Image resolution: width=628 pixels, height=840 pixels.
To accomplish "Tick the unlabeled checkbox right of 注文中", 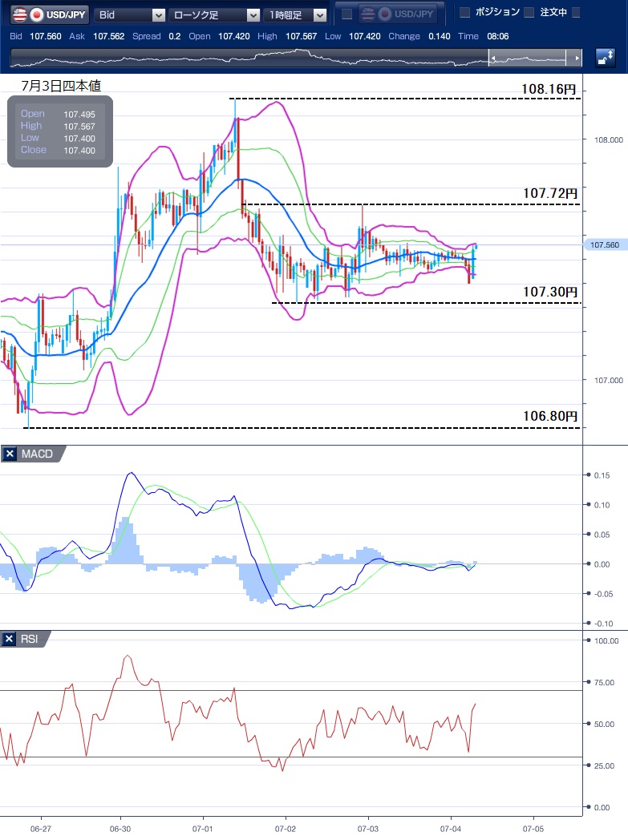I will (x=576, y=12).
